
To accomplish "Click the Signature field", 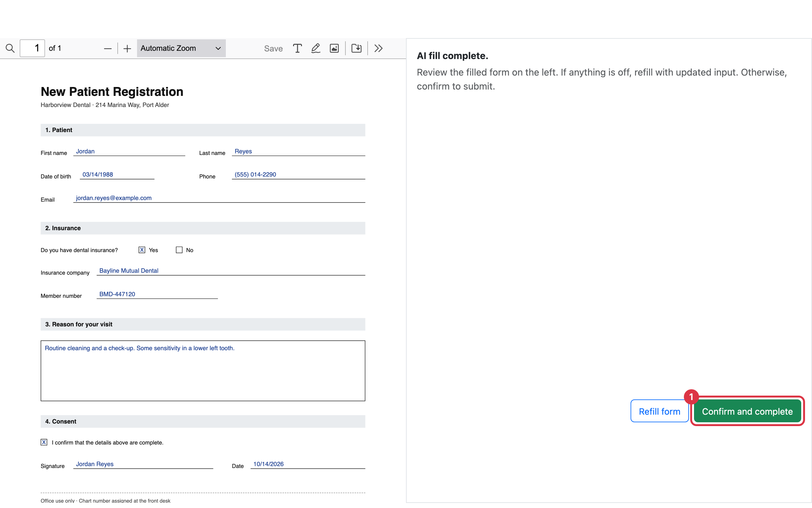I will pyautogui.click(x=143, y=464).
